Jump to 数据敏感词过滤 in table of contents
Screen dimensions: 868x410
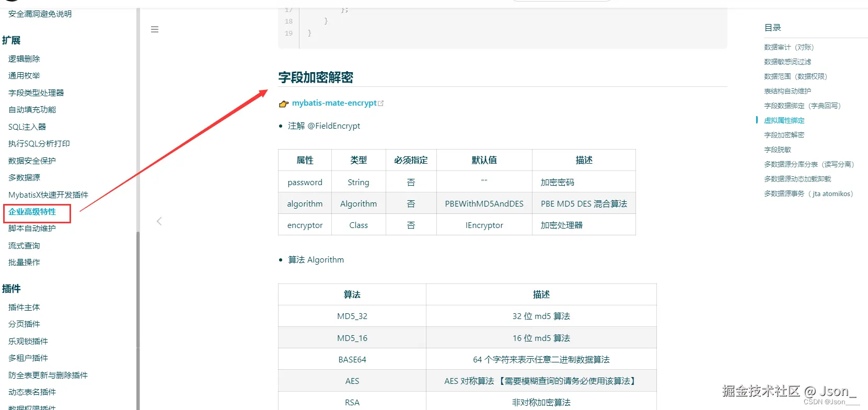tap(788, 62)
